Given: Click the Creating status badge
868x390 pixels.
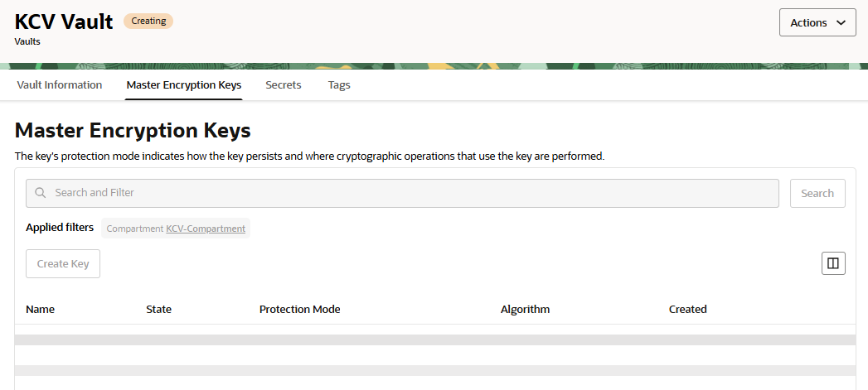Looking at the screenshot, I should [148, 21].
